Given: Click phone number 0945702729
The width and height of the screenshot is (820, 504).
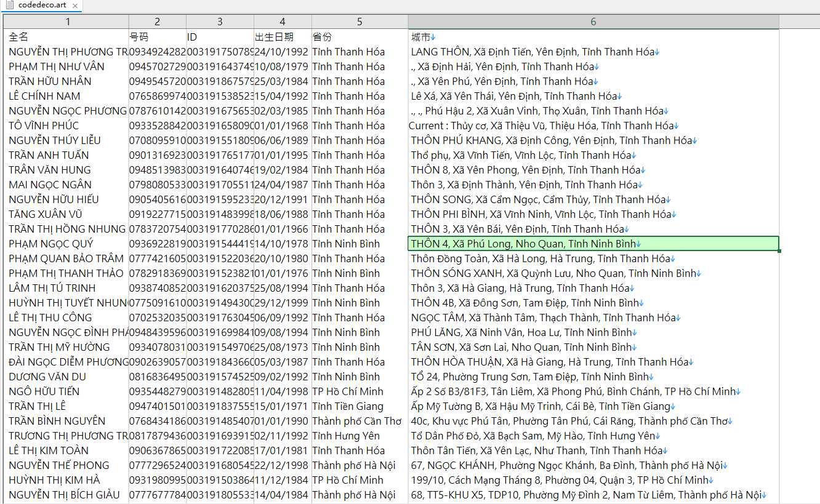Looking at the screenshot, I should click(157, 66).
